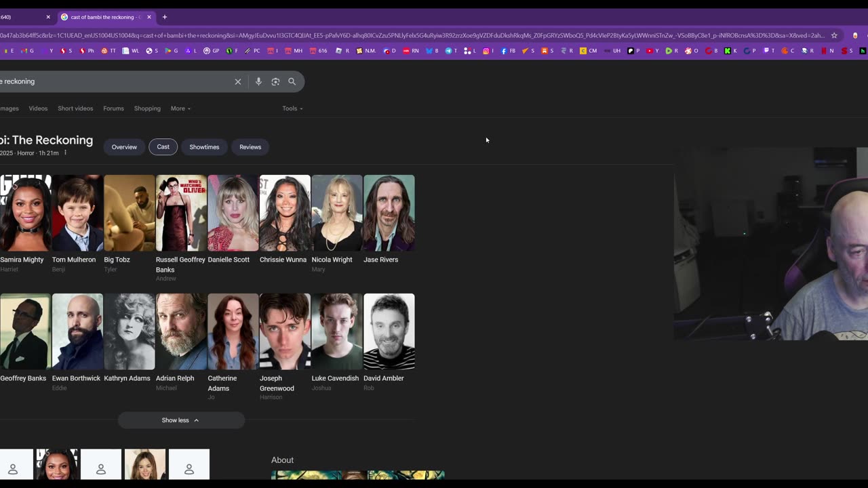Image resolution: width=868 pixels, height=488 pixels.
Task: Expand the More search filters dropdown
Action: pyautogui.click(x=180, y=108)
